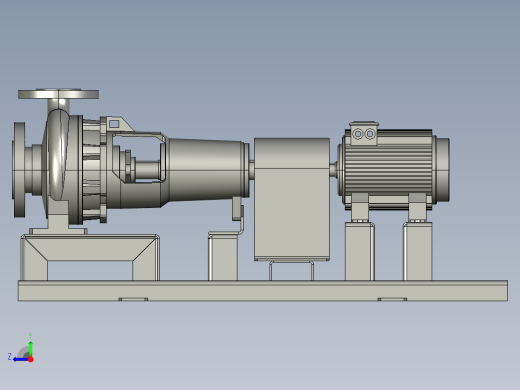Select the rectangular coupling guard box
Viewport: 520px width, 390px height.
[292, 199]
